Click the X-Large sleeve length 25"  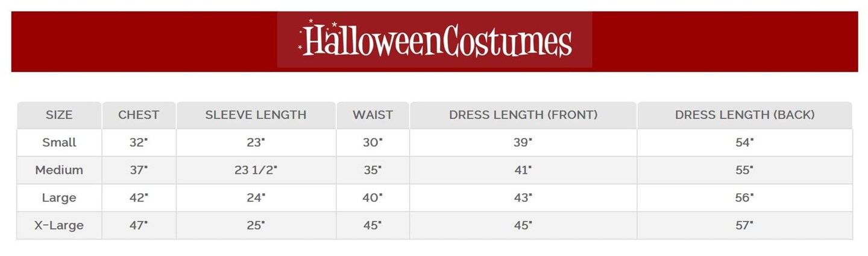point(256,225)
